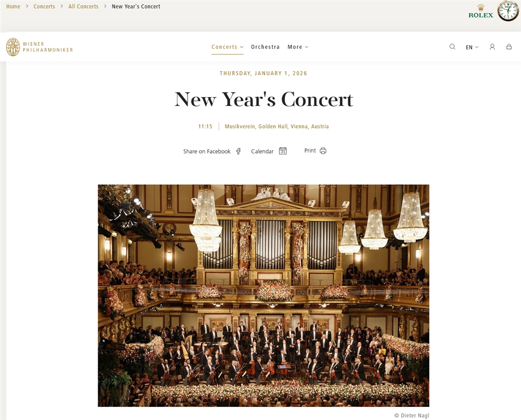Go to Home in the breadcrumb
521x420 pixels.
13,6
